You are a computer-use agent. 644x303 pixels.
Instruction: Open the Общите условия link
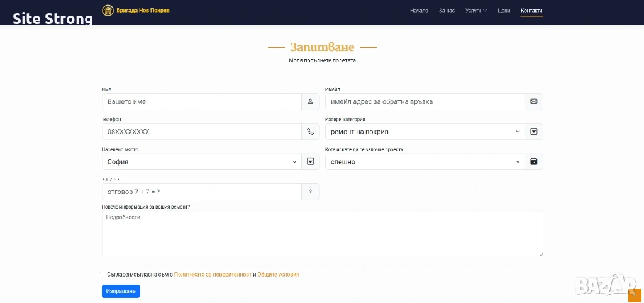coord(278,275)
